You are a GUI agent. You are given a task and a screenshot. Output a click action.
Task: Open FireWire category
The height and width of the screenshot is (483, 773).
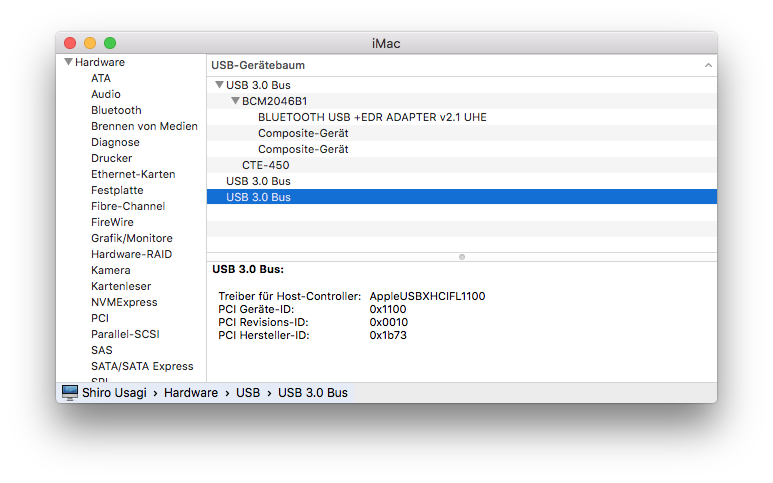tap(112, 222)
